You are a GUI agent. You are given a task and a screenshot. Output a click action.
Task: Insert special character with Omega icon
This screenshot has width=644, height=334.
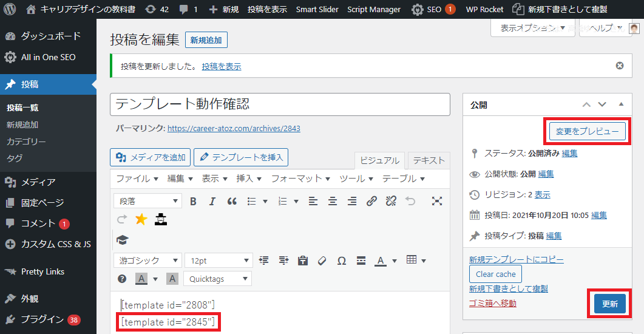coord(342,261)
